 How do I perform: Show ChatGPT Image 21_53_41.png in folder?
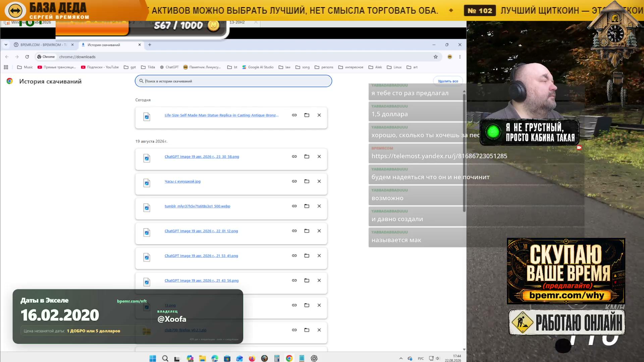click(x=307, y=256)
